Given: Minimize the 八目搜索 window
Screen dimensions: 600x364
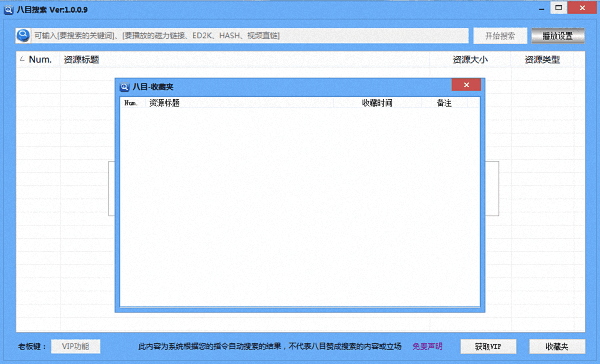Looking at the screenshot, I should tap(541, 9).
